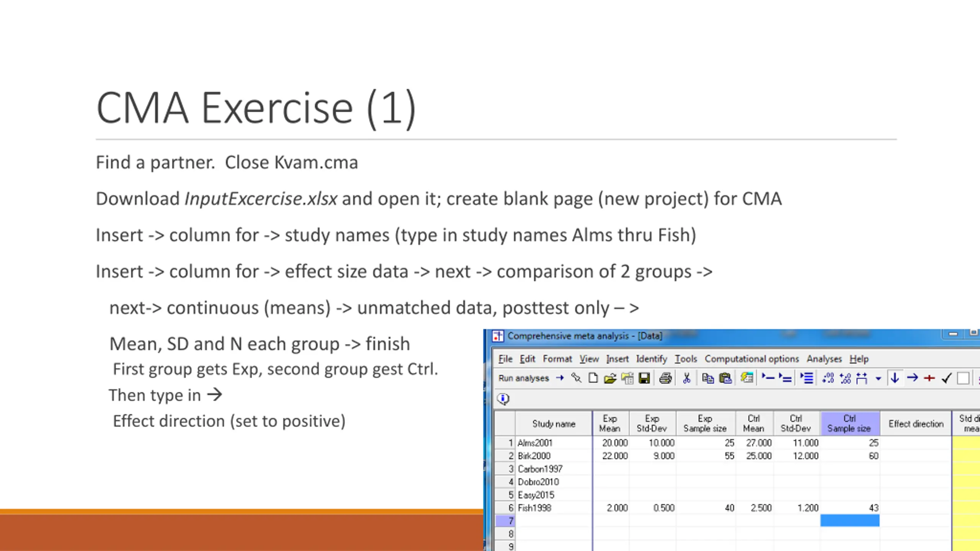Click the Paste clipboard icon
980x551 pixels.
pyautogui.click(x=725, y=378)
